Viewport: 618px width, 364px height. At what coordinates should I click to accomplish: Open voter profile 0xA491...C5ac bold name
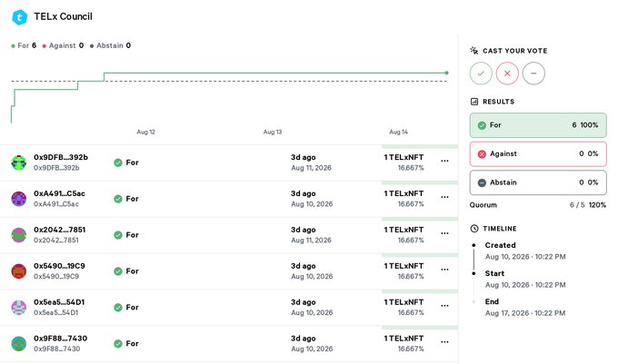[59, 193]
